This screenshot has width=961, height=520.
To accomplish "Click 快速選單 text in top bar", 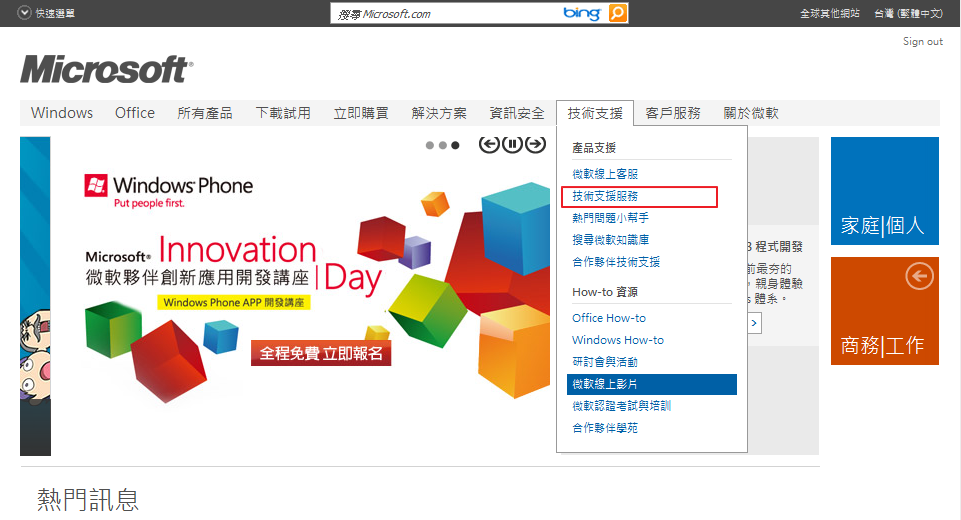I will click(55, 13).
